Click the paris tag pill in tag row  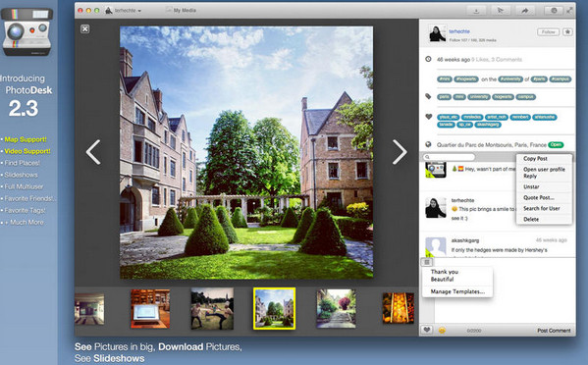(x=444, y=97)
